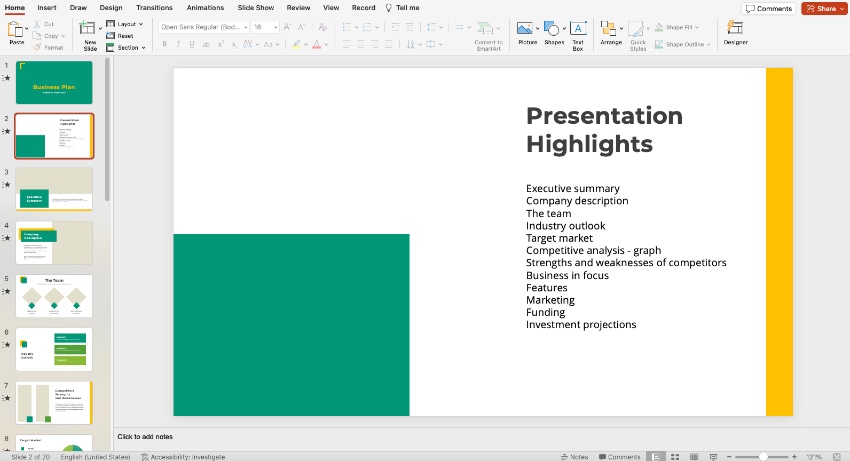
Task: Click the Share button
Action: (x=823, y=8)
